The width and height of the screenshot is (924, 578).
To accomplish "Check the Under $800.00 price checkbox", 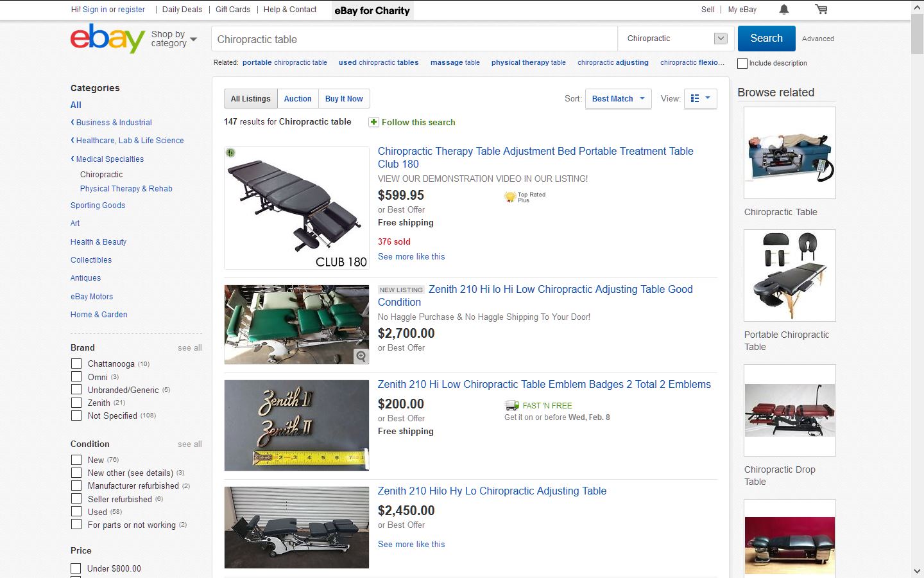I will 76,568.
